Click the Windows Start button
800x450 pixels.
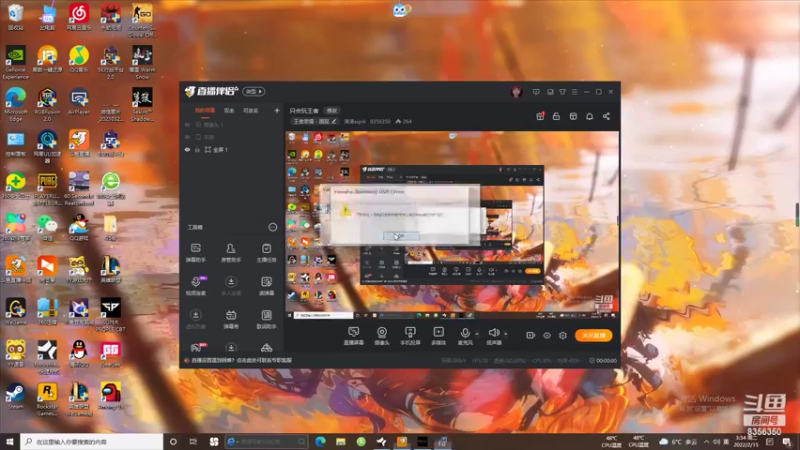coord(10,441)
